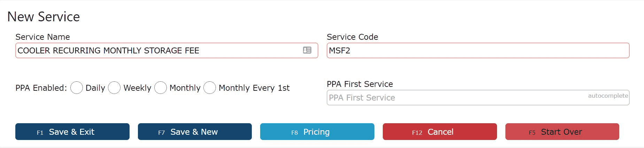The width and height of the screenshot is (644, 148).
Task: Click the F1 Save & Exit button
Action: pos(72,132)
